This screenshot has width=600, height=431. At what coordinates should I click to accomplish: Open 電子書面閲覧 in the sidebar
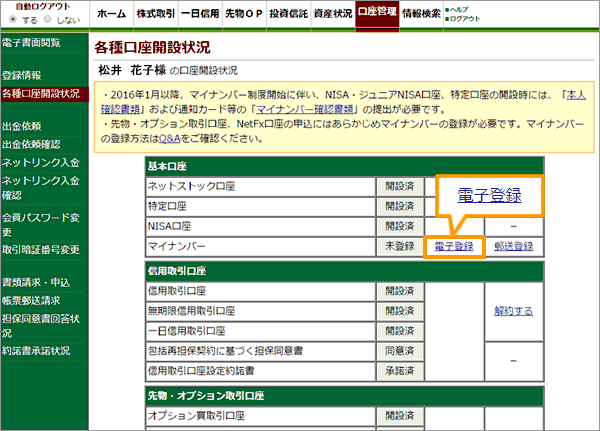pos(31,43)
